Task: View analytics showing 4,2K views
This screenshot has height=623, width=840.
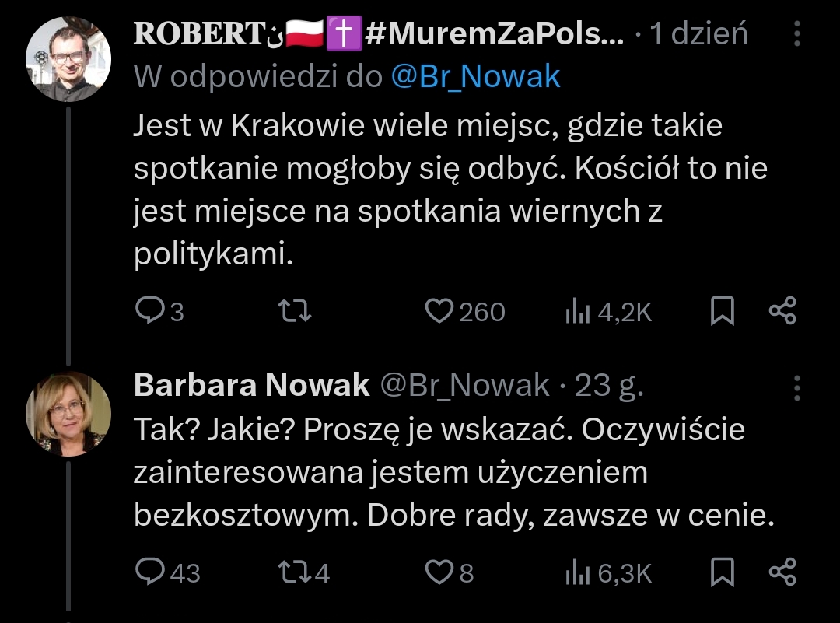Action: (576, 311)
